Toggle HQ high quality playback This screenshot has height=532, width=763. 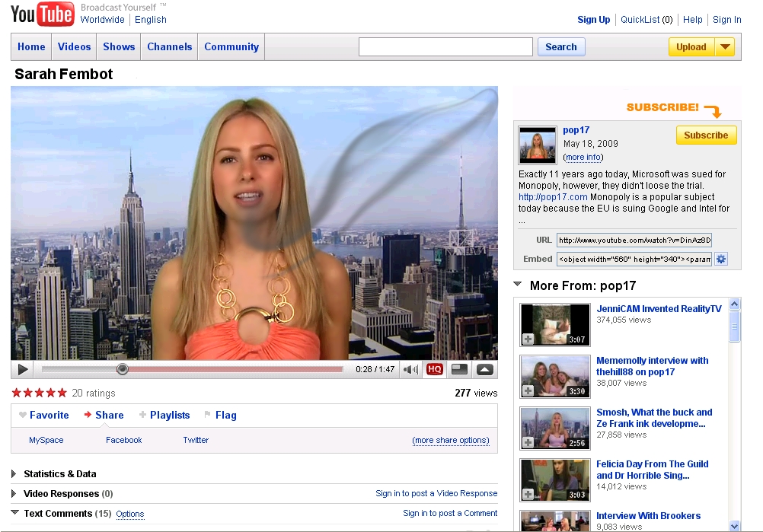click(434, 370)
